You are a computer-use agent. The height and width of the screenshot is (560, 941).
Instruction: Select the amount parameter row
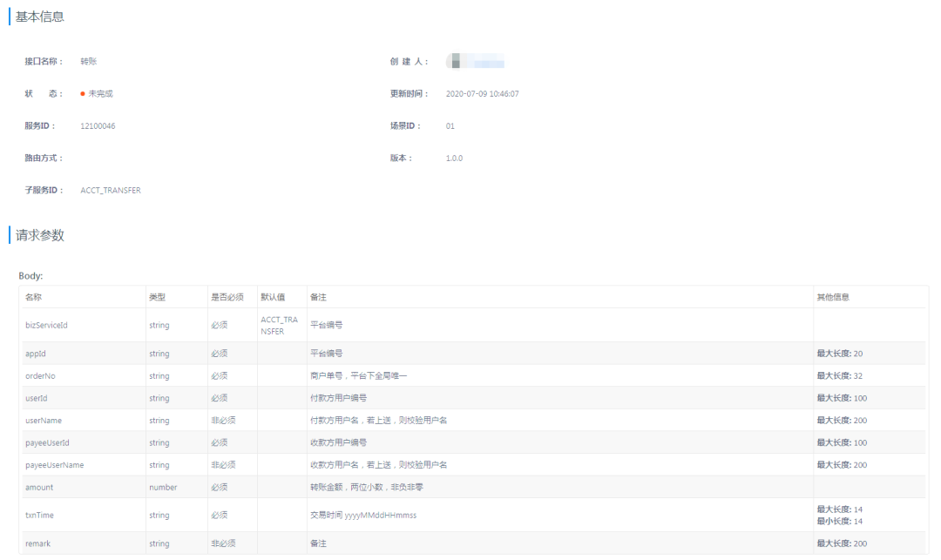tap(39, 487)
